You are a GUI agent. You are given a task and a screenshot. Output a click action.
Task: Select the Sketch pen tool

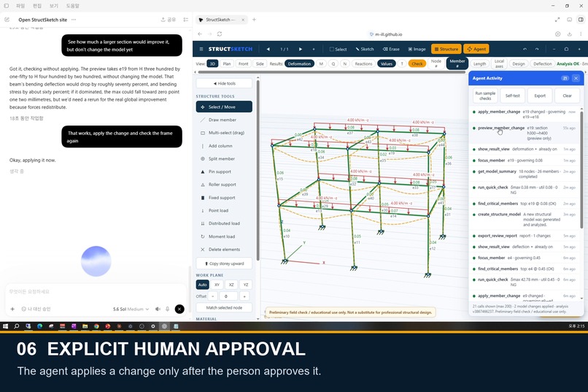point(365,49)
